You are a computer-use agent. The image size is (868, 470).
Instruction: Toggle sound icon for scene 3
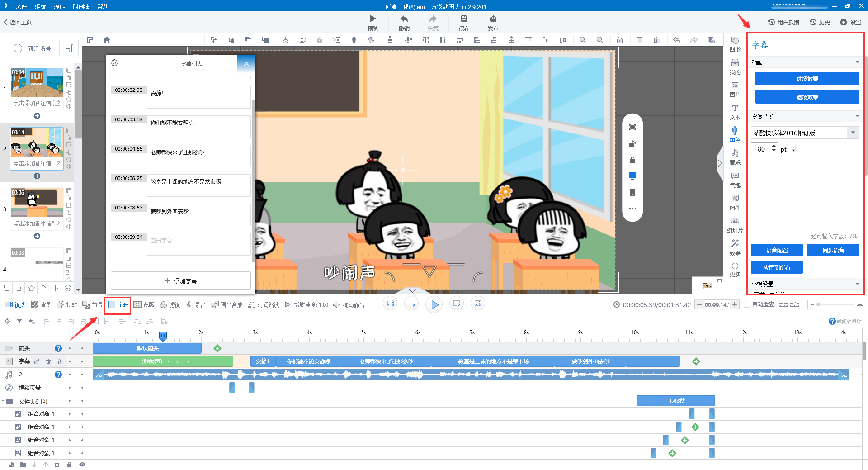pos(69,227)
